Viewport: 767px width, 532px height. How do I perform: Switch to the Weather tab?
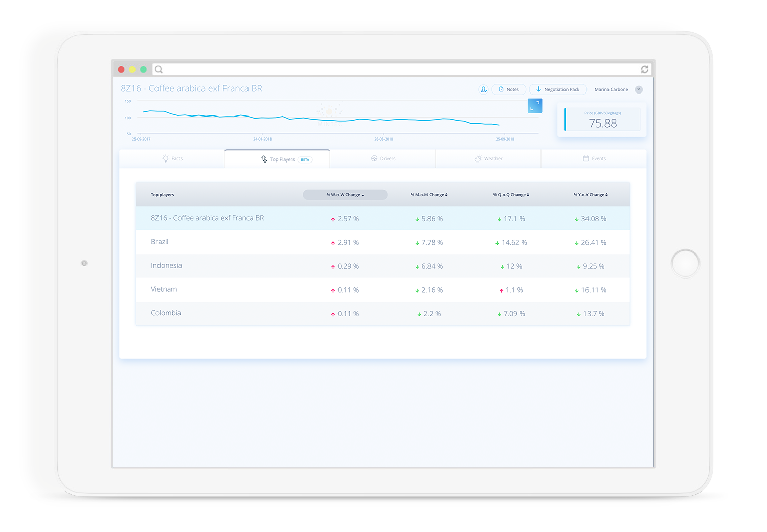click(488, 158)
